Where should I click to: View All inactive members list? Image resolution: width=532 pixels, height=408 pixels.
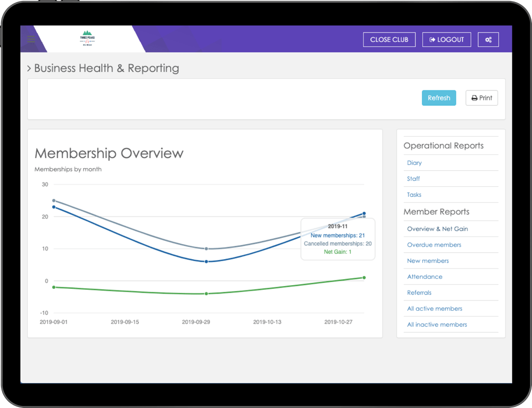(x=437, y=324)
